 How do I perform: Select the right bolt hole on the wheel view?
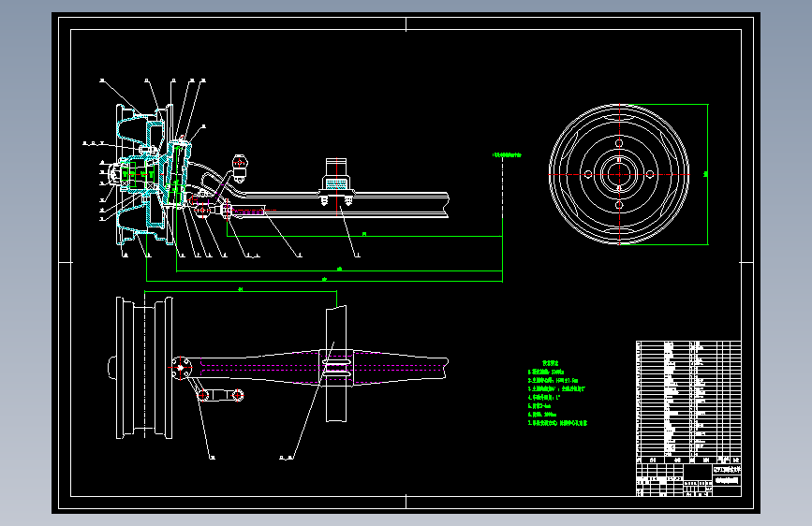tap(650, 174)
